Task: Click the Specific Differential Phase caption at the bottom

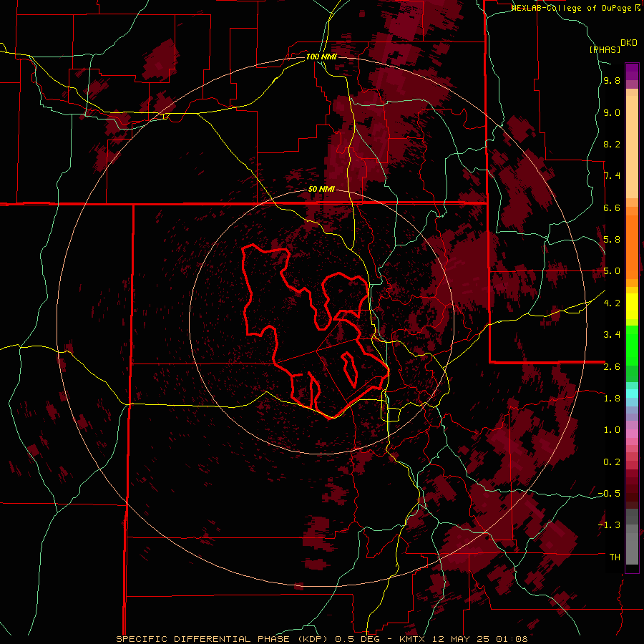Action: pos(321,639)
